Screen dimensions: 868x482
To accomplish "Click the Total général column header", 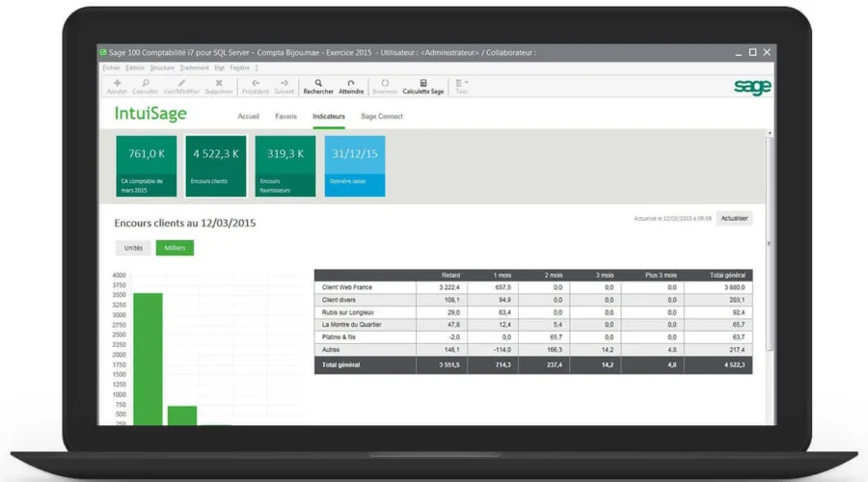I will (727, 275).
